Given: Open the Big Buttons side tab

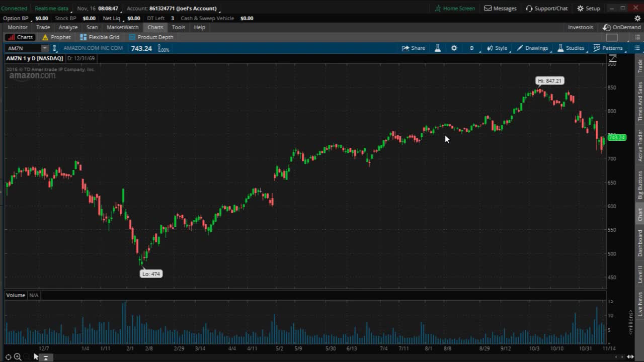Looking at the screenshot, I should (x=640, y=185).
